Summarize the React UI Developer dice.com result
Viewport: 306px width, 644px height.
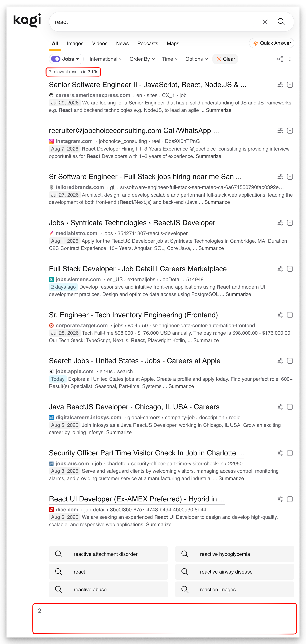159,525
